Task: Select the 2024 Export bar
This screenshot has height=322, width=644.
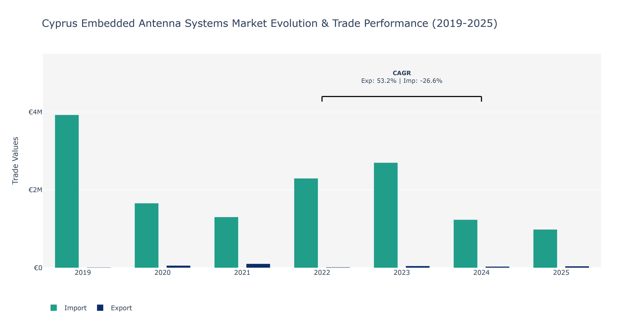Action: tap(497, 267)
